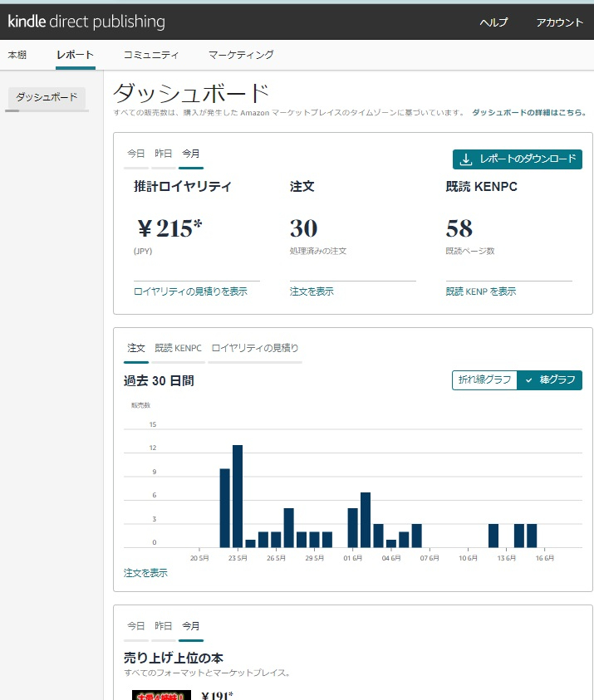The width and height of the screenshot is (594, 700).
Task: Switch to the コミュニティ tab
Action: 151,55
